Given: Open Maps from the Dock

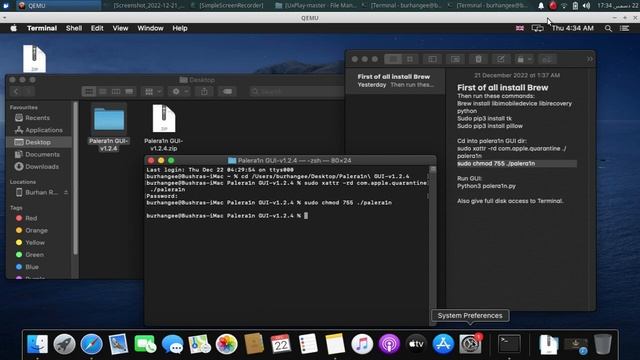Looking at the screenshot, I should pyautogui.click(x=199, y=344).
